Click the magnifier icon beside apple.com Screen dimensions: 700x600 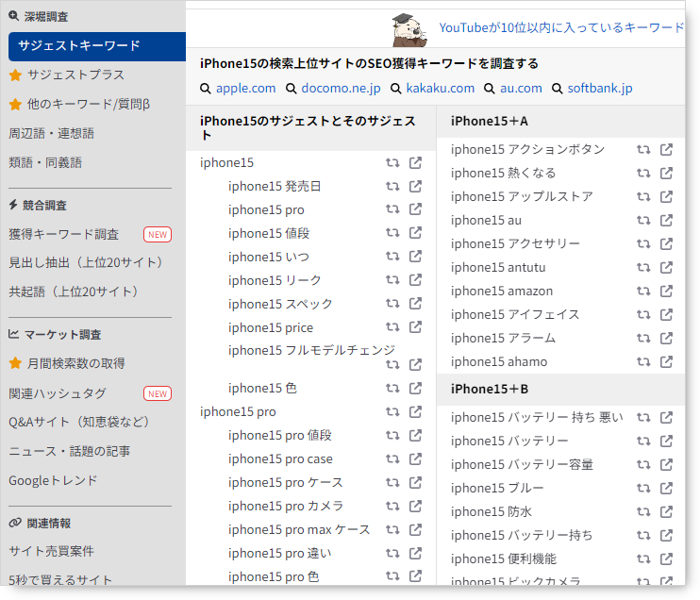[206, 89]
